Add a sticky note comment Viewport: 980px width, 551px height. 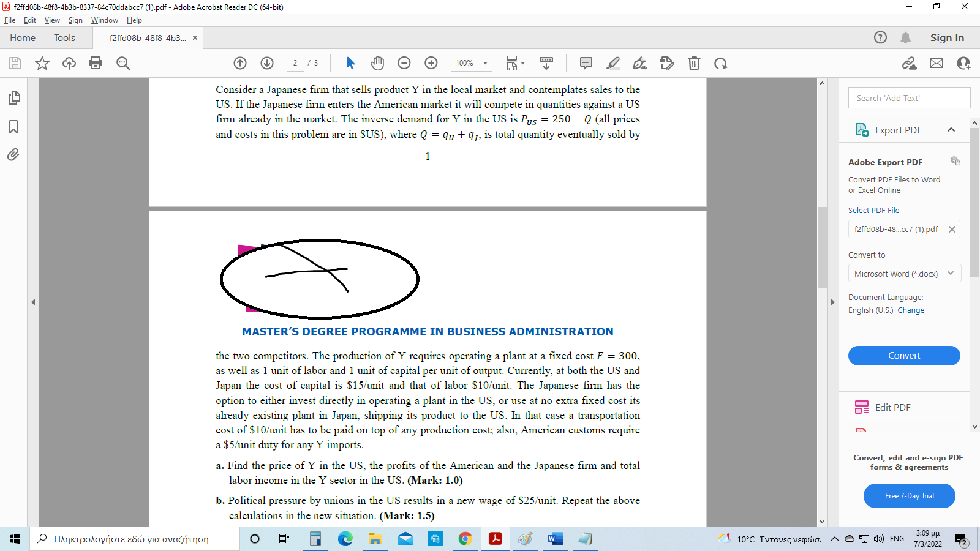click(586, 63)
